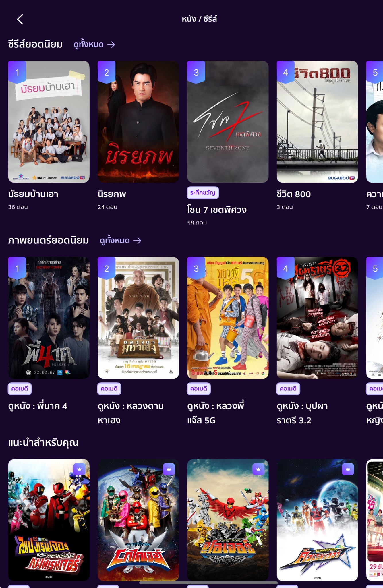
Task: Click rank 4 badge on ชีวิต 800 poster
Action: point(285,72)
